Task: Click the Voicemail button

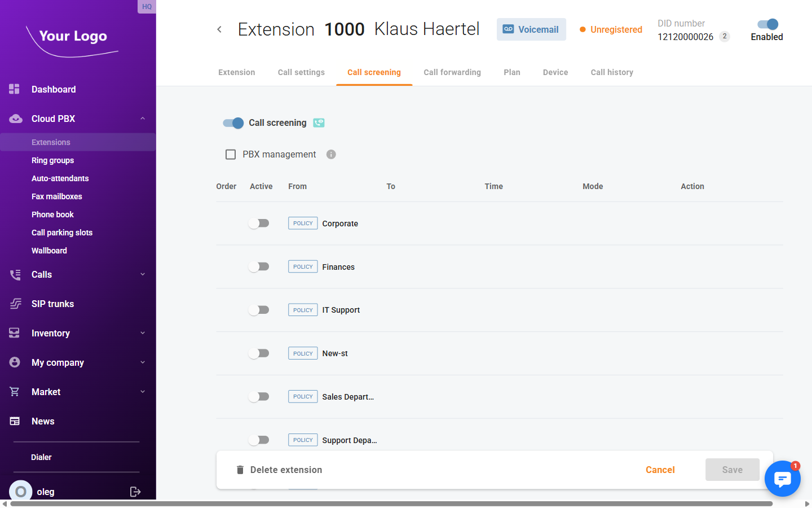Action: (x=531, y=29)
